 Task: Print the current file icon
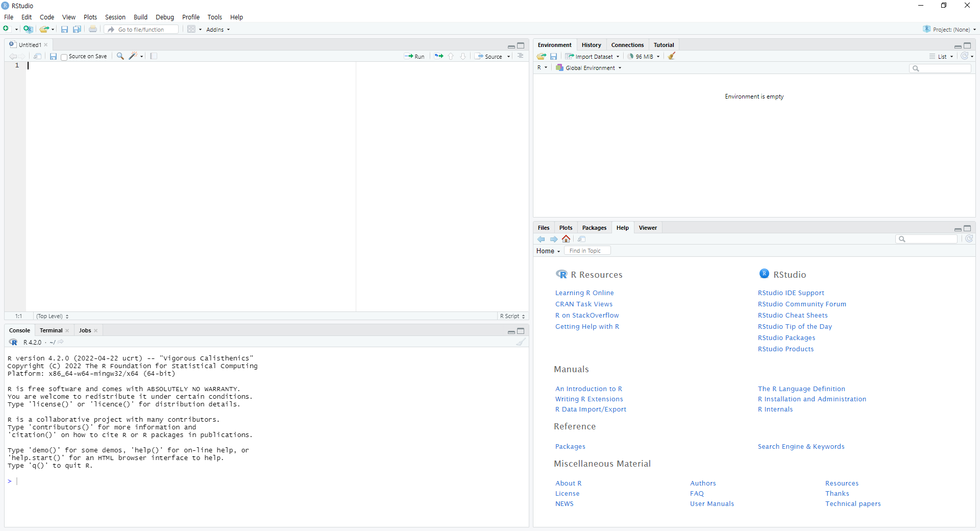tap(93, 29)
